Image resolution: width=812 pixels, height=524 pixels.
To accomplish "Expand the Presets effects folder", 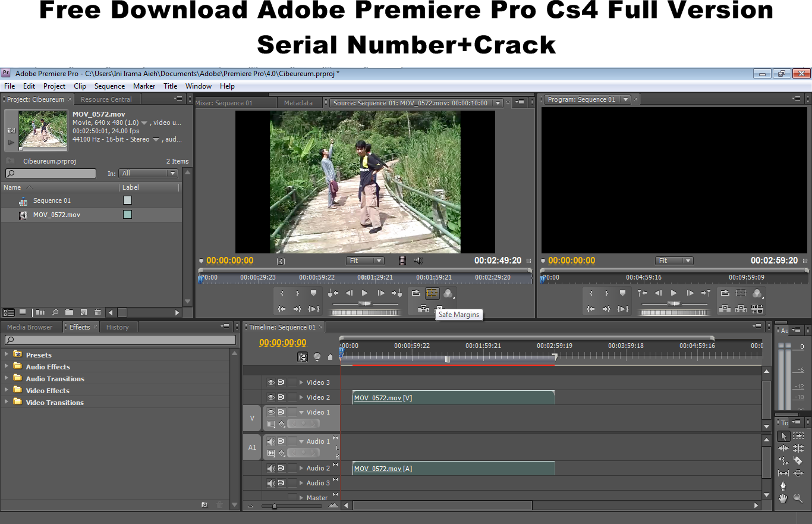I will (7, 354).
